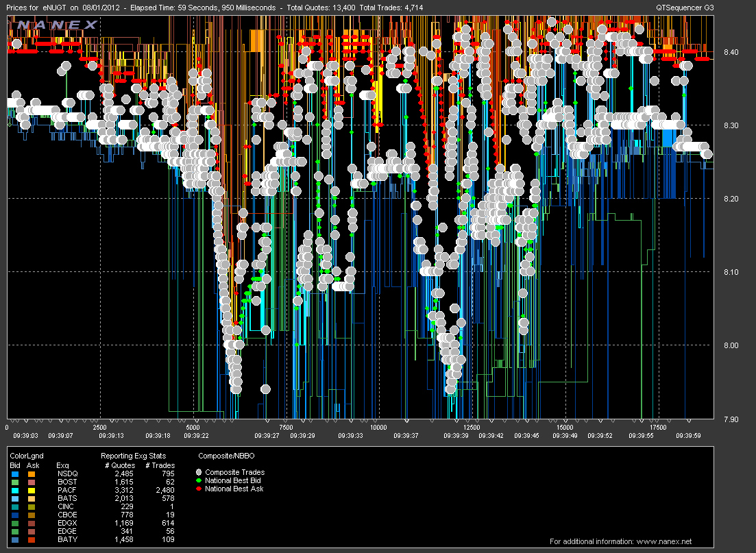Click the 12500 sequence axis label

pos(472,427)
